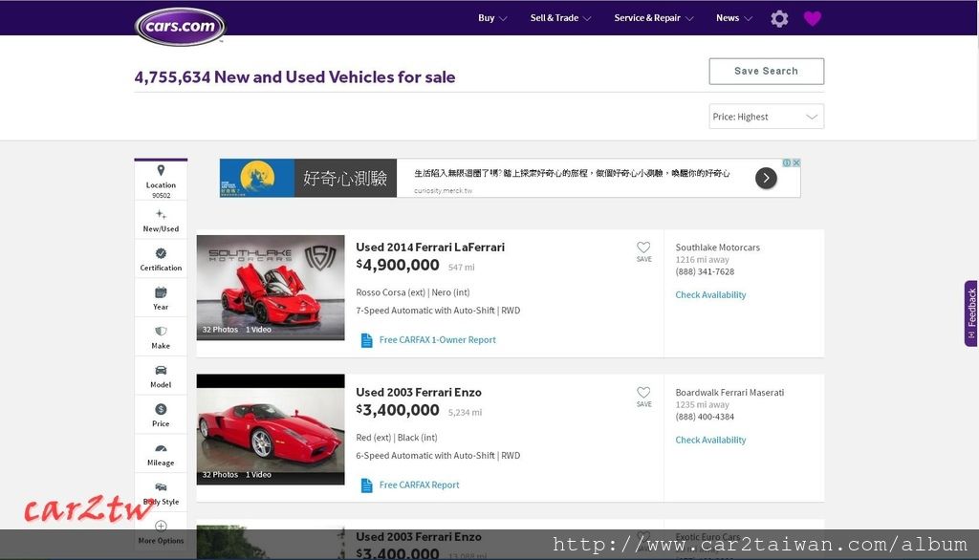Expand the Sell & Trade menu

560,18
